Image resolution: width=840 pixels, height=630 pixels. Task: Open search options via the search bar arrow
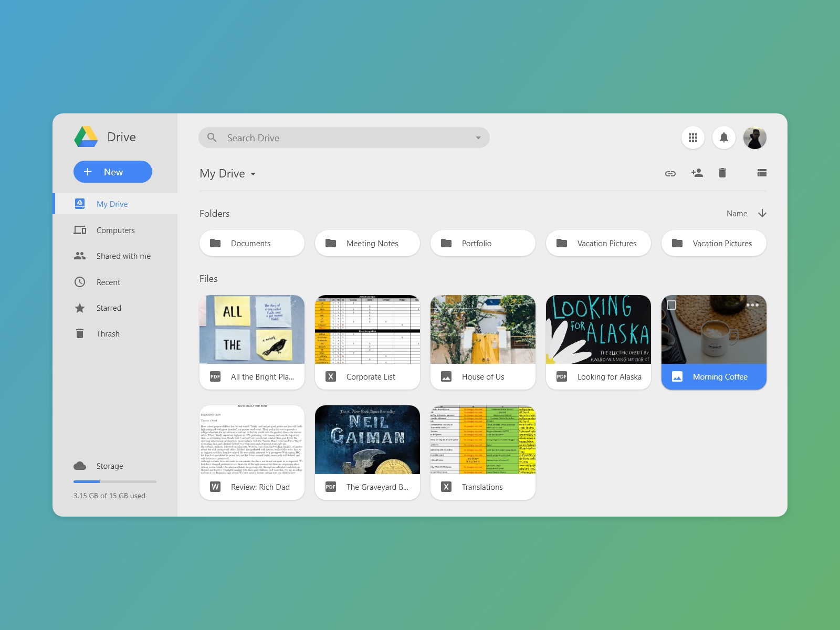[477, 138]
